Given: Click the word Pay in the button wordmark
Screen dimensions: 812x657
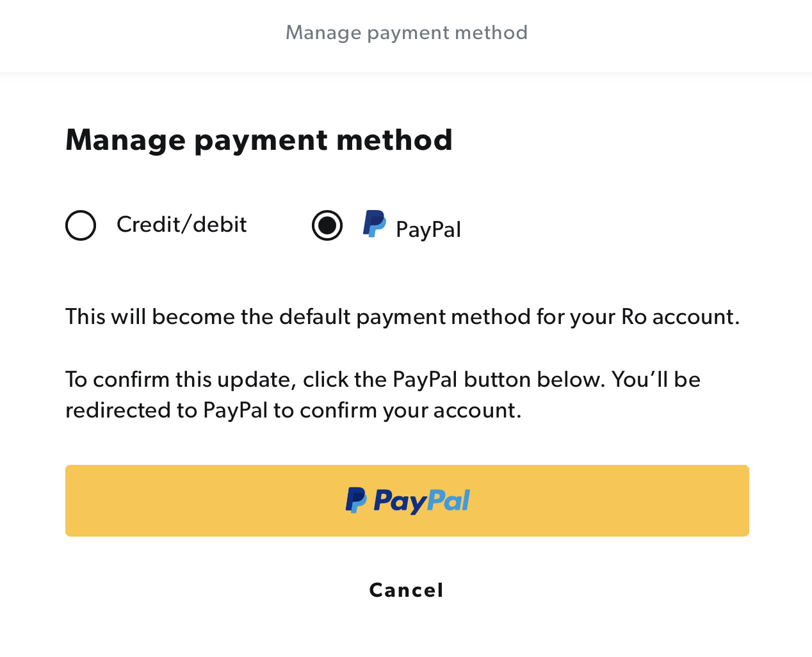Looking at the screenshot, I should pyautogui.click(x=400, y=501).
